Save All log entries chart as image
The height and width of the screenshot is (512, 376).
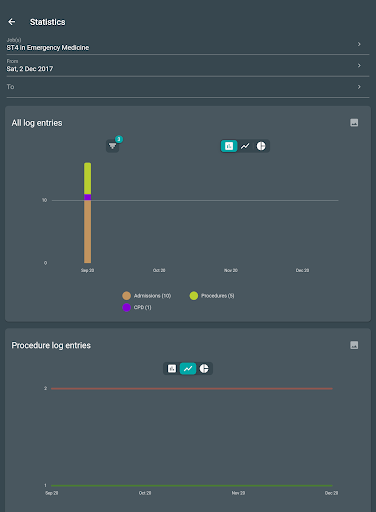click(x=354, y=123)
